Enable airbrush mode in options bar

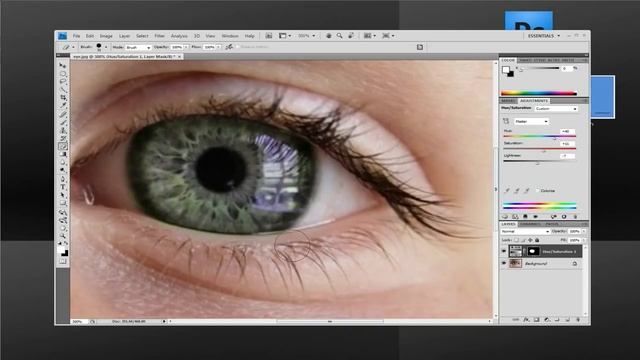coord(229,47)
